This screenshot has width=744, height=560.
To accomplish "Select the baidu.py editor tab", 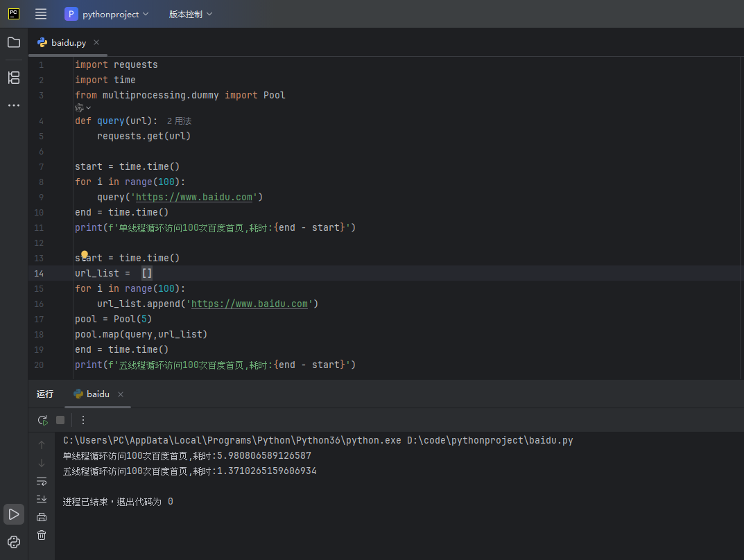I will [68, 42].
